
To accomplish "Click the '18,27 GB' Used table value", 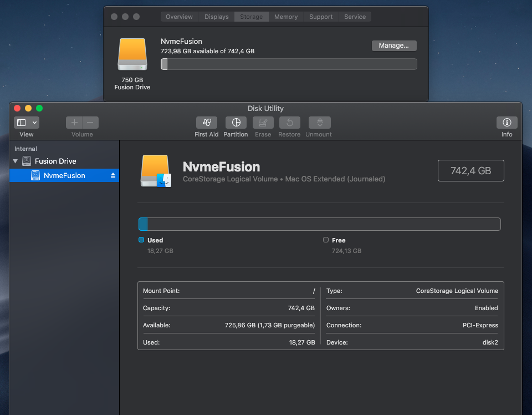I will tap(302, 342).
